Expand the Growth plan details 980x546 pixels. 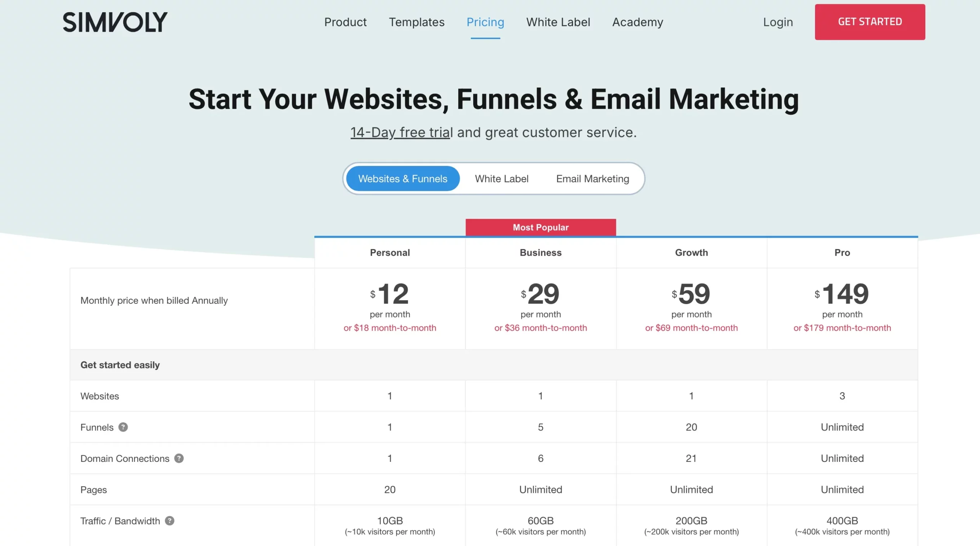691,253
